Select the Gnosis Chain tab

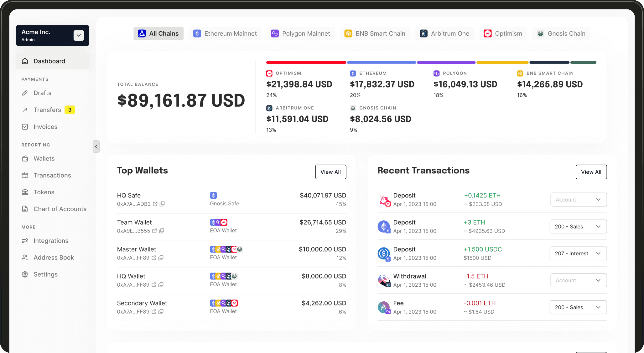click(x=561, y=33)
